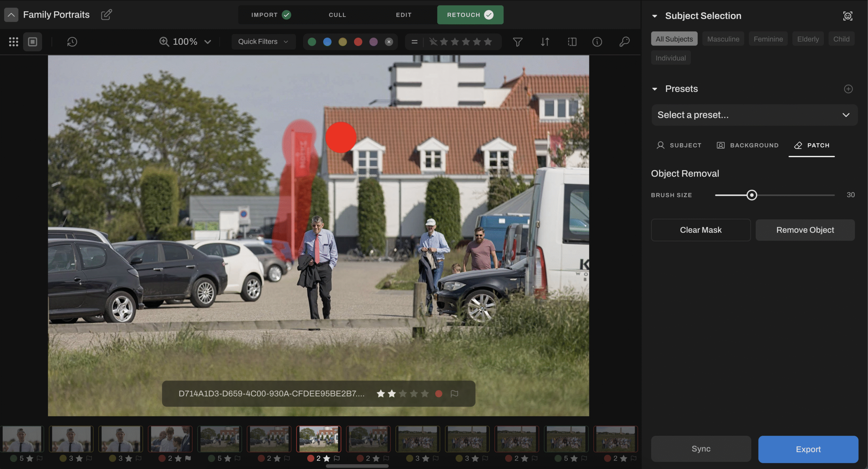Switch to the Background tab
Image resolution: width=868 pixels, height=469 pixels.
(748, 145)
